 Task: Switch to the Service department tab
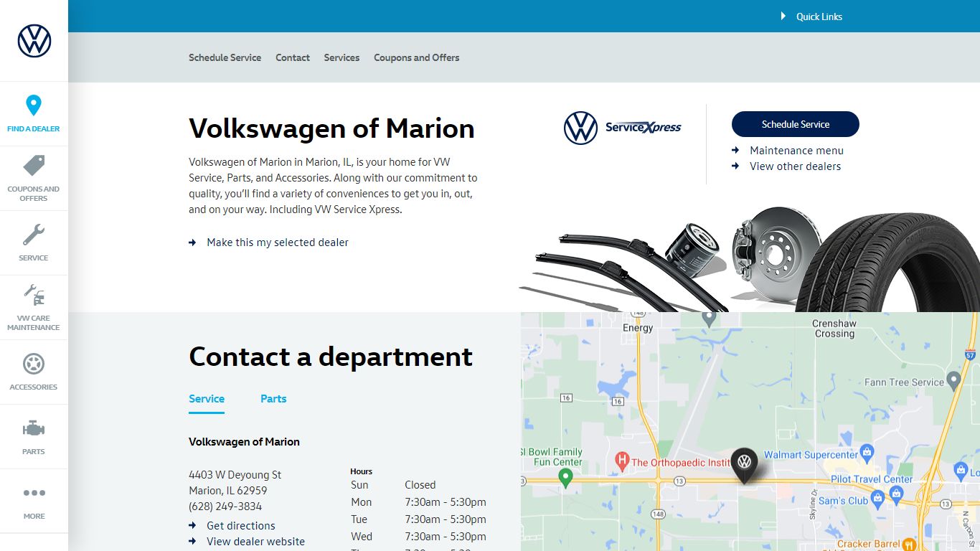coord(207,399)
